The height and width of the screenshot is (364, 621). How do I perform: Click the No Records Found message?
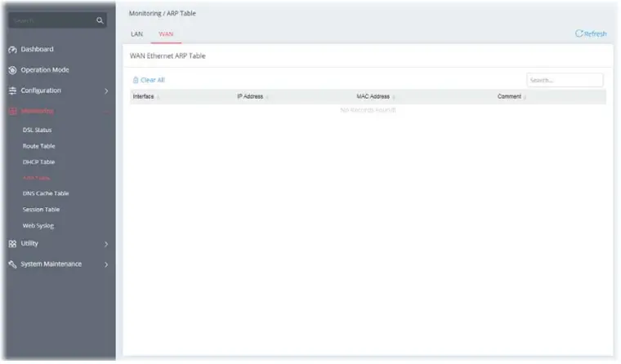click(x=368, y=110)
